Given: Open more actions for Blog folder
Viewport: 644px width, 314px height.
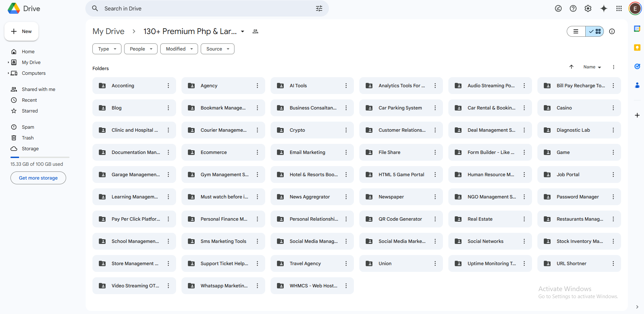Looking at the screenshot, I should [168, 108].
